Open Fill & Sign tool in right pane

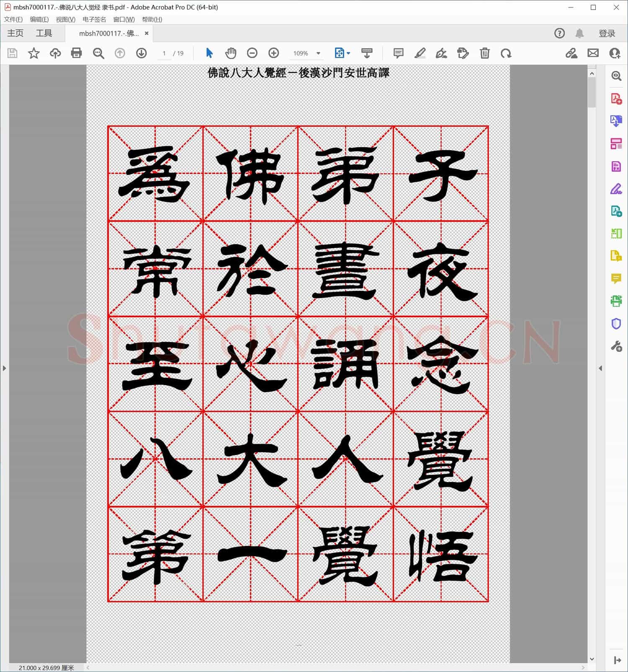pos(616,189)
